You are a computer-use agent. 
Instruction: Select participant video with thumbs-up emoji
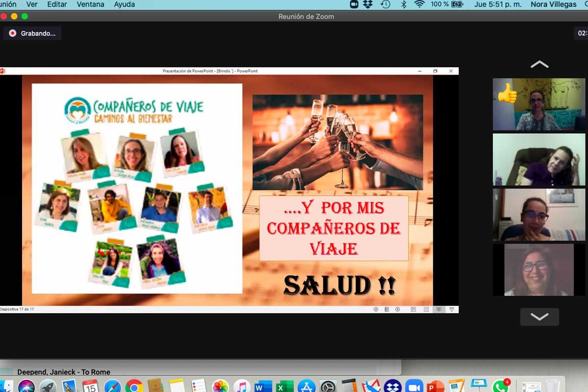point(539,104)
